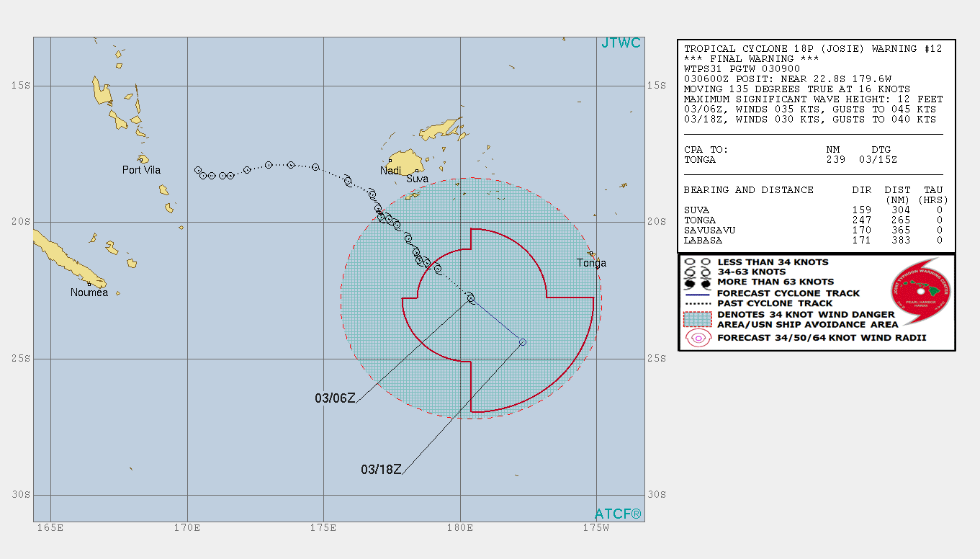Click the DIR column header

pos(861,190)
